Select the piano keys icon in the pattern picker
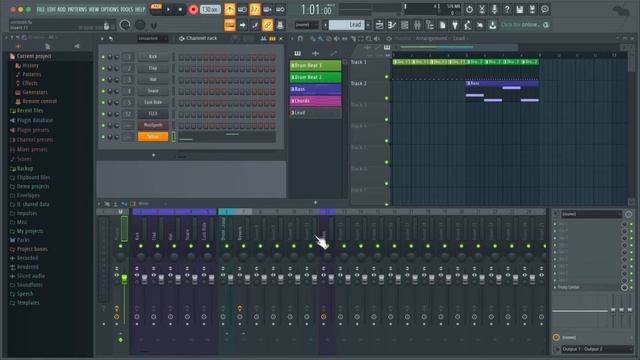 pos(298,53)
